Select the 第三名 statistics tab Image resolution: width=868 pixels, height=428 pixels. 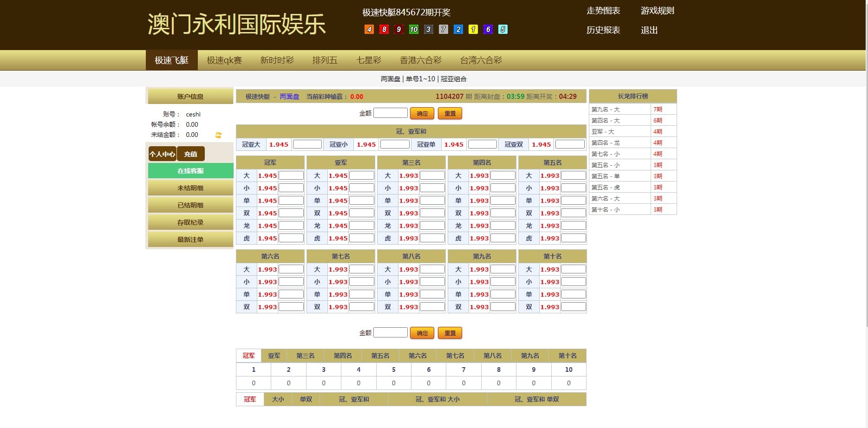pos(305,356)
